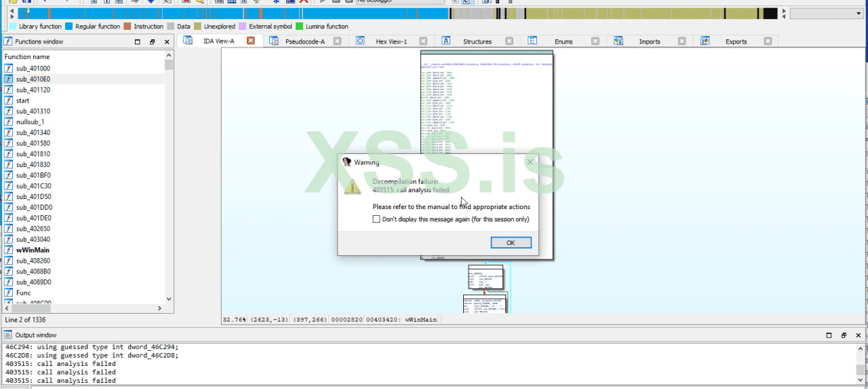Image resolution: width=868 pixels, height=389 pixels.
Task: Close the IDA View-A tab
Action: [x=250, y=41]
